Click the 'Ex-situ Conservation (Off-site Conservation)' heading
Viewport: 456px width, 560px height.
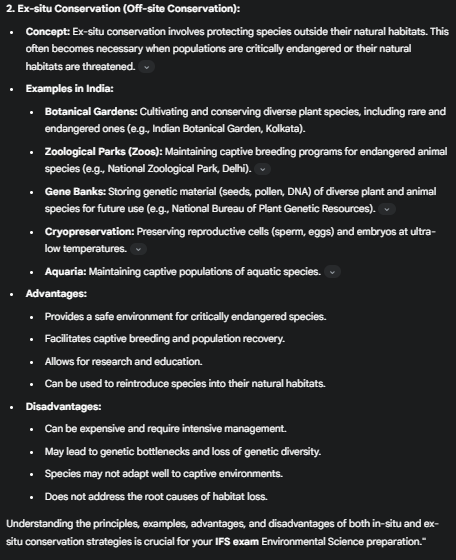coord(123,9)
